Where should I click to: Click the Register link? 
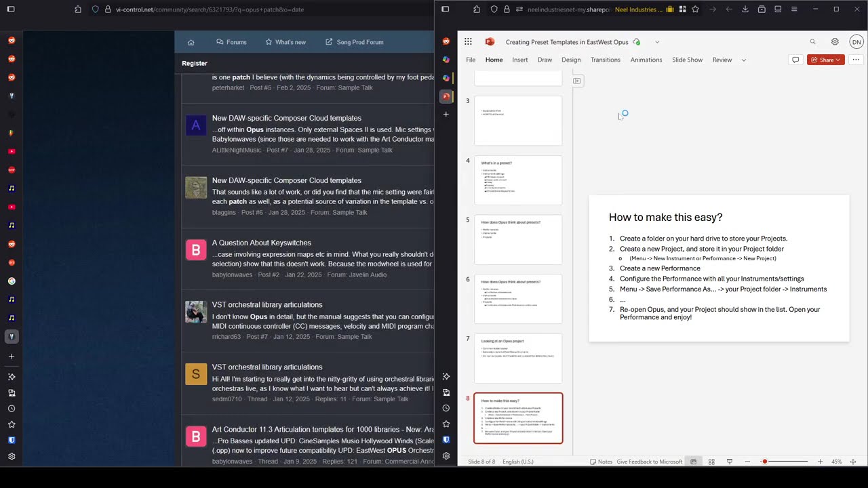tap(195, 63)
